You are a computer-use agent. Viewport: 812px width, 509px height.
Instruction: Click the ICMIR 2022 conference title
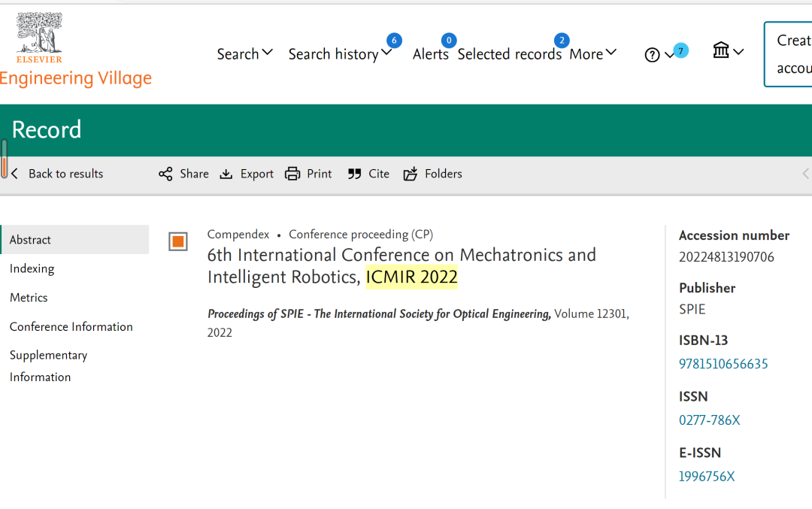pos(412,277)
